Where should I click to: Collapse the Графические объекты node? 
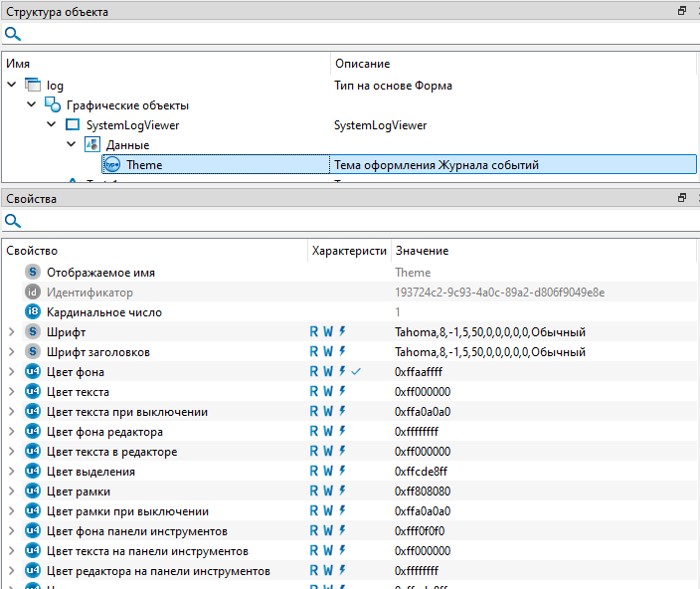coord(32,105)
